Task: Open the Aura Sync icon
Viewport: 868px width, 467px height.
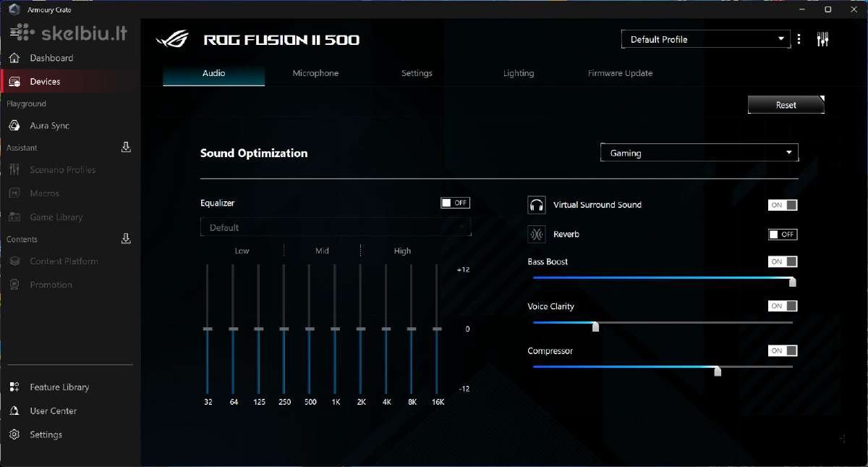Action: tap(14, 126)
